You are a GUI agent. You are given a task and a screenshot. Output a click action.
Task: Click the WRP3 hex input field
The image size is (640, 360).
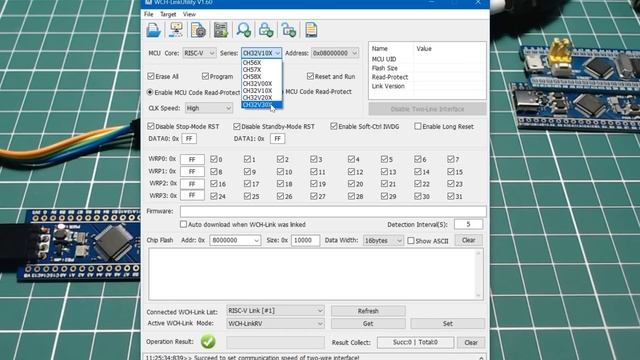pyautogui.click(x=192, y=196)
